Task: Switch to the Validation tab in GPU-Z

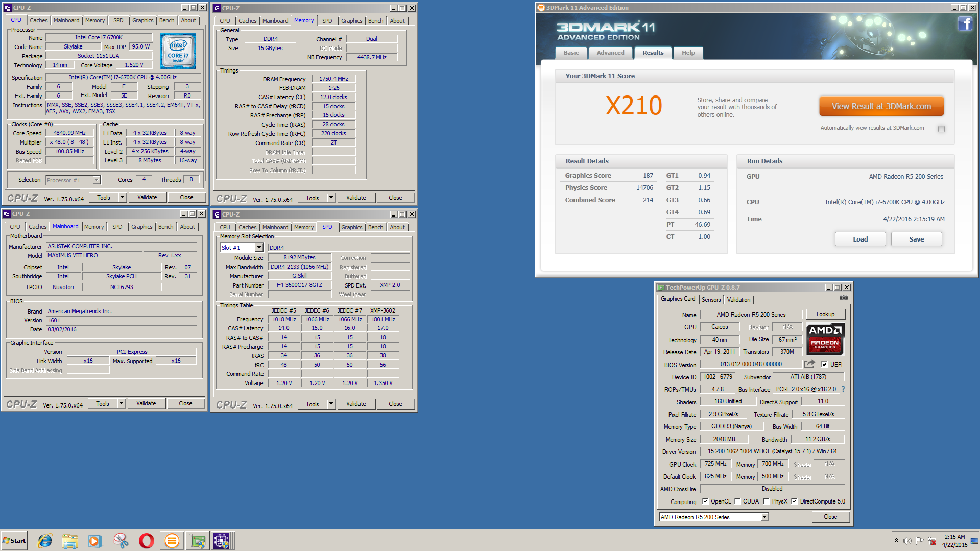Action: (x=738, y=300)
